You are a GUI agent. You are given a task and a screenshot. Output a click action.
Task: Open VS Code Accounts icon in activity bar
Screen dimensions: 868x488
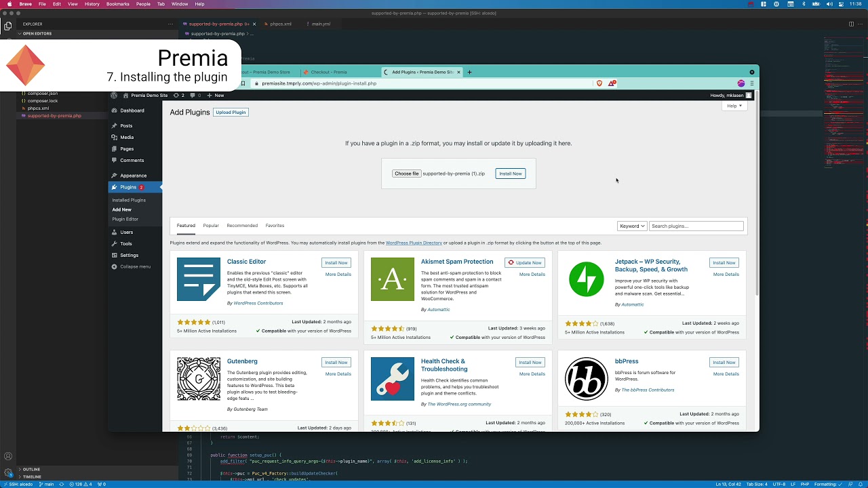coord(8,456)
